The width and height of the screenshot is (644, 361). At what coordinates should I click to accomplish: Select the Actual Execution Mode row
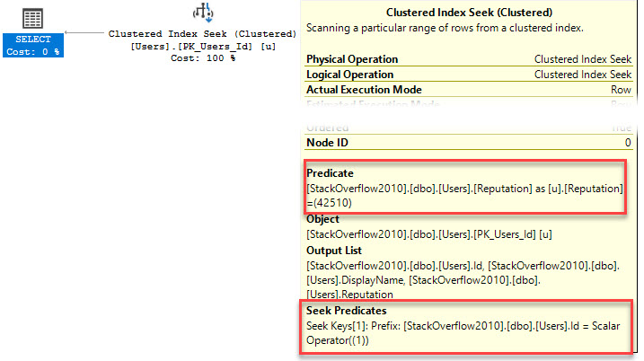468,90
